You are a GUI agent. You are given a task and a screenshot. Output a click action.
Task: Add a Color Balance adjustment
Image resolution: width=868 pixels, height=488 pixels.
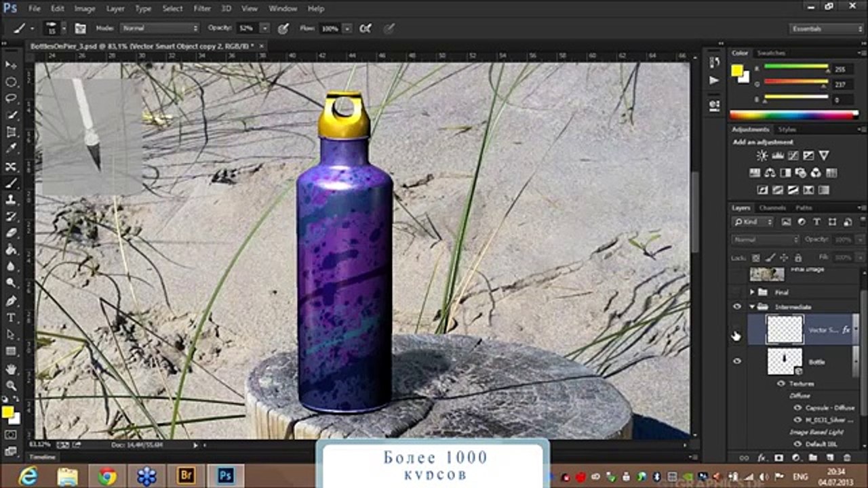770,173
